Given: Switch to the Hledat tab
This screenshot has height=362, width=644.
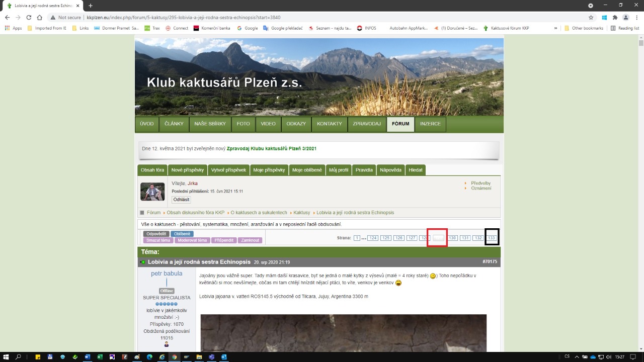Looking at the screenshot, I should coord(416,170).
